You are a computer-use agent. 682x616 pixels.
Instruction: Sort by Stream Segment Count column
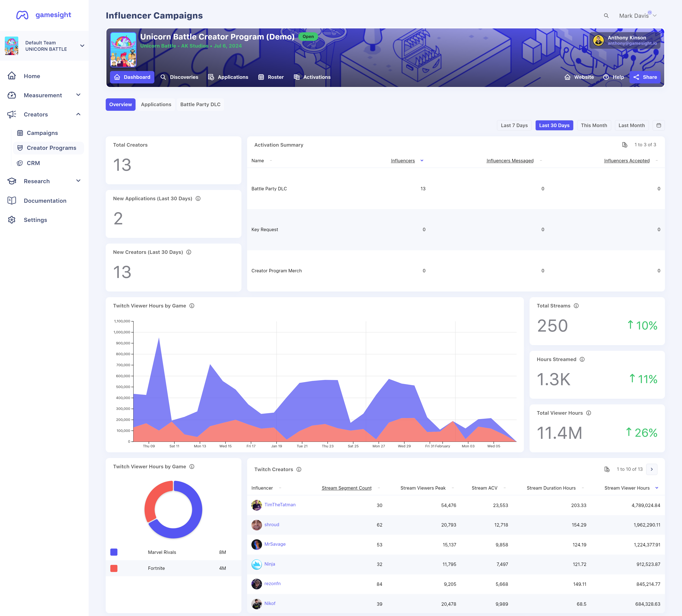tap(346, 488)
